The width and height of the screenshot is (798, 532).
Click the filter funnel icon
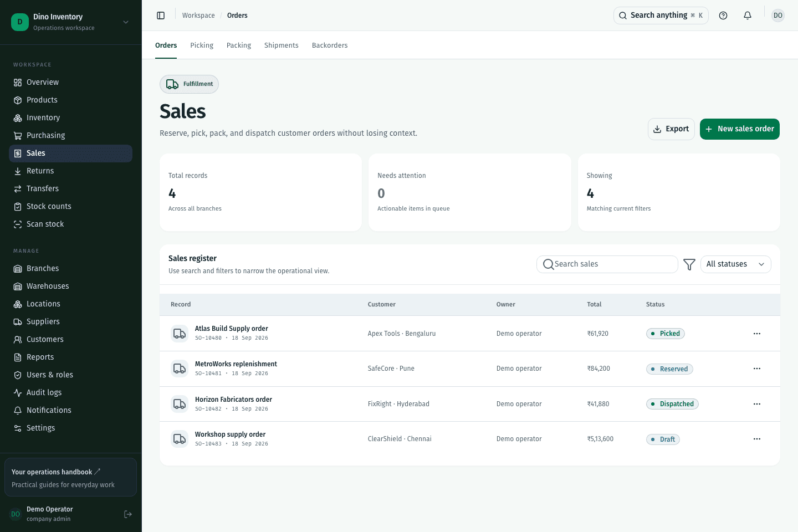pyautogui.click(x=689, y=264)
